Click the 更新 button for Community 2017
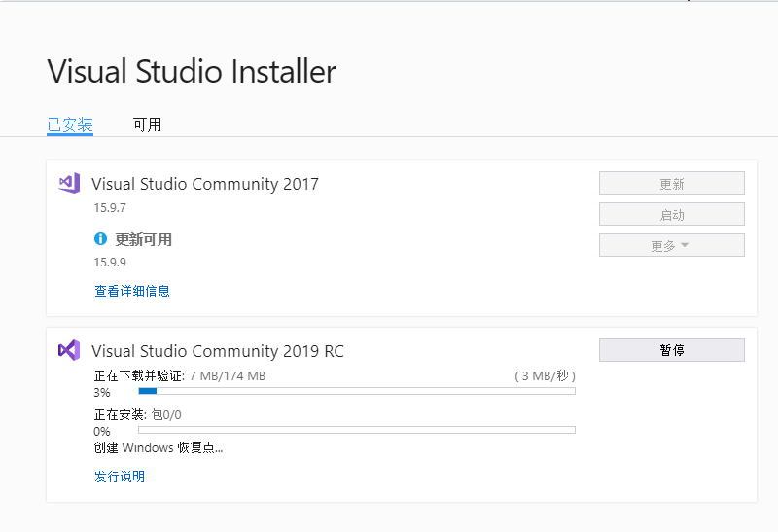778x532 pixels. [x=672, y=183]
